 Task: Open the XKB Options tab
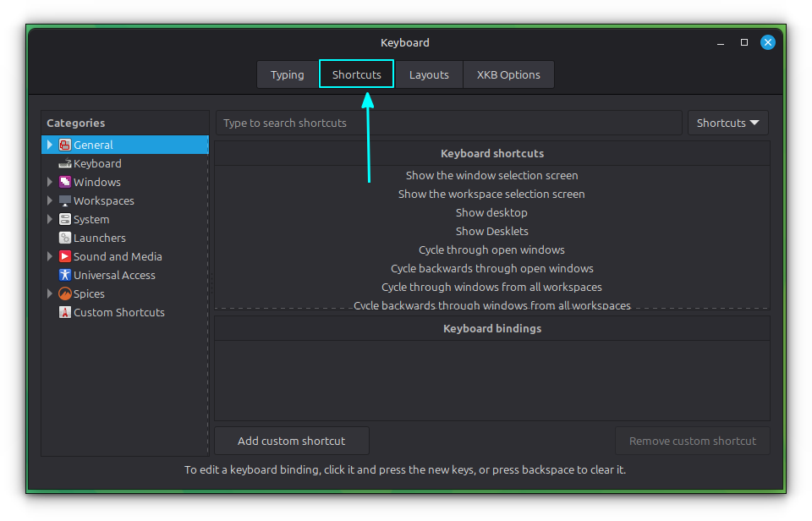tap(508, 74)
